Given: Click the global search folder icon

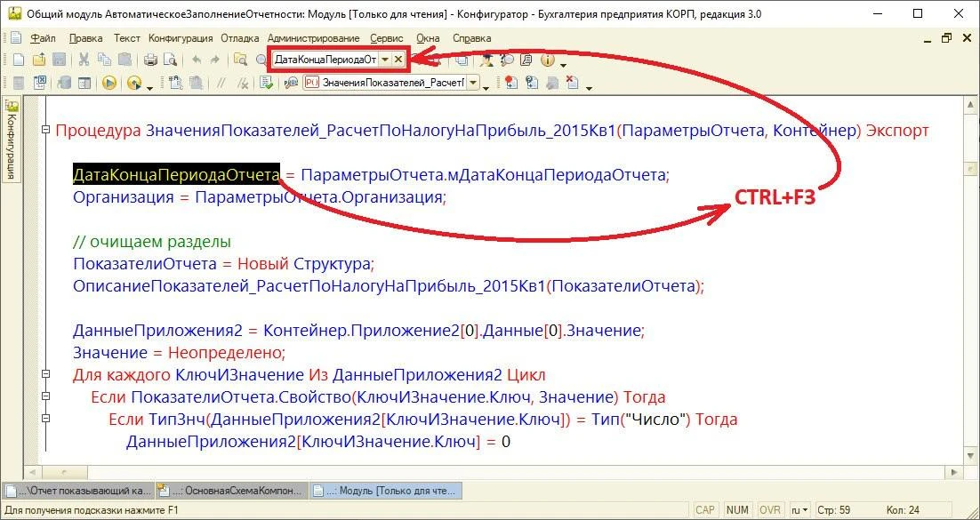Looking at the screenshot, I should (240, 60).
